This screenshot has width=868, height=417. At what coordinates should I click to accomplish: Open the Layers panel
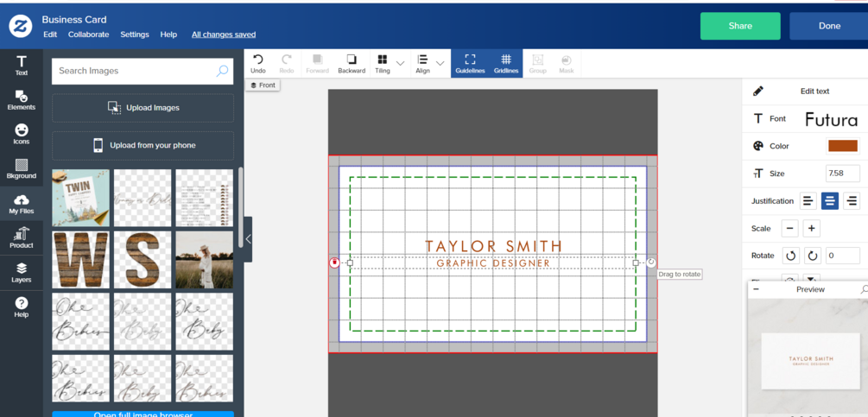21,272
